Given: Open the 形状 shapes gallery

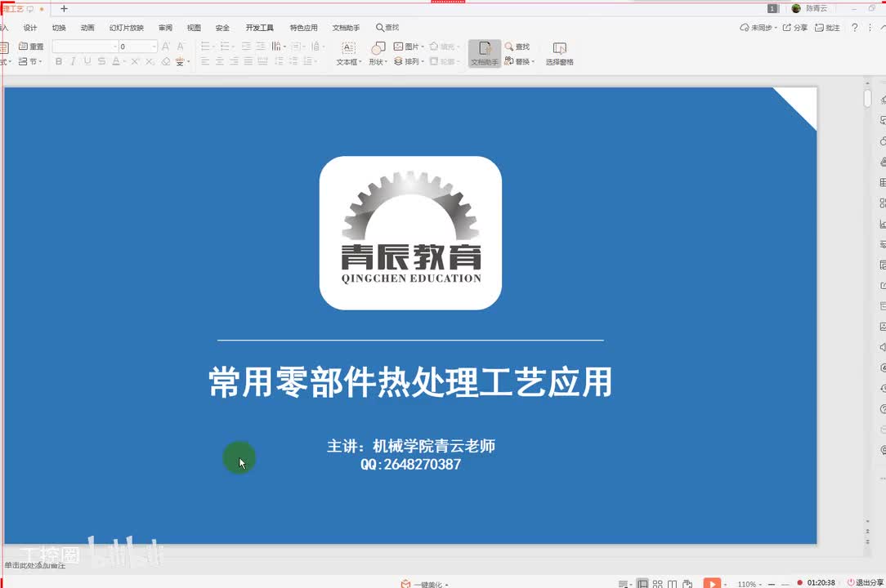Looking at the screenshot, I should pos(378,54).
